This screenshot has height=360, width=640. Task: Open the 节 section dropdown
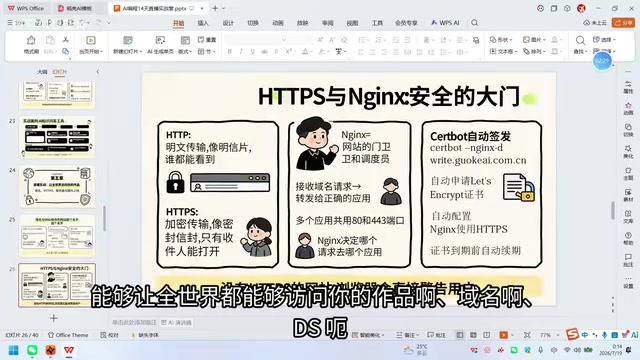tap(207, 51)
